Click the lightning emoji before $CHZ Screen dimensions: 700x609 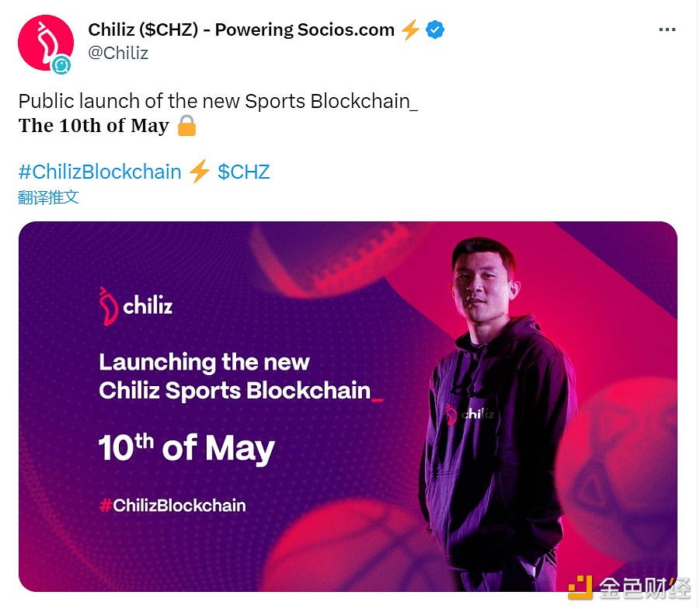coord(200,172)
